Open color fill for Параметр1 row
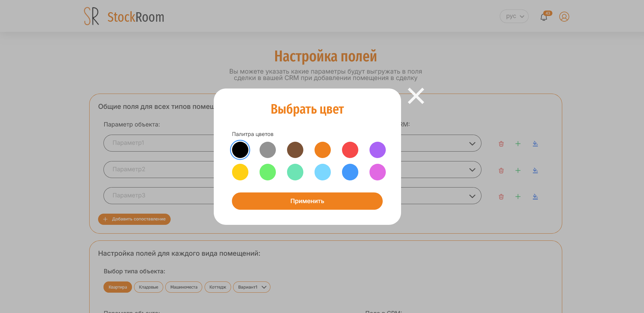The width and height of the screenshot is (644, 313). 535,144
